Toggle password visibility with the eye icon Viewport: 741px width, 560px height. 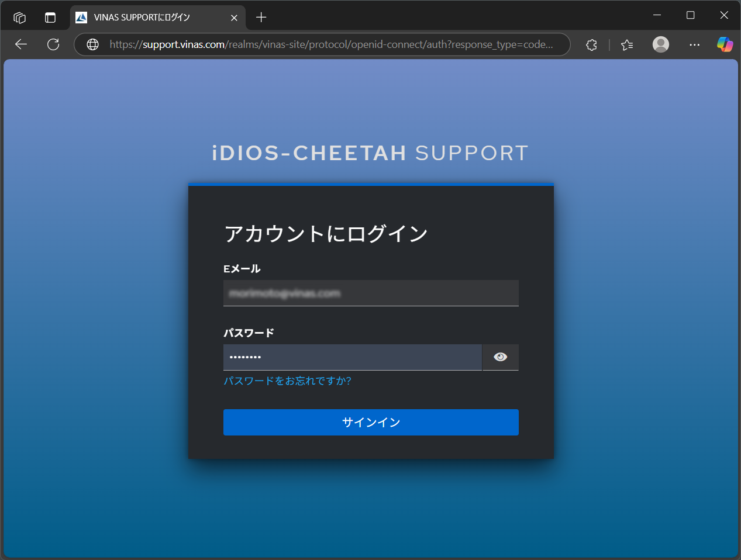[501, 357]
